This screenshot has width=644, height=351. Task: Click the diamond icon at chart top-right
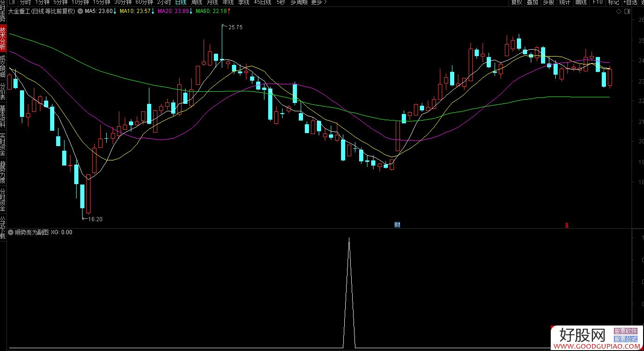point(619,11)
